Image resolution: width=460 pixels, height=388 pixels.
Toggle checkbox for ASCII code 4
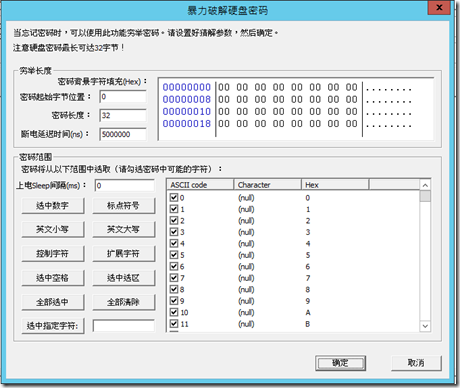click(x=174, y=243)
